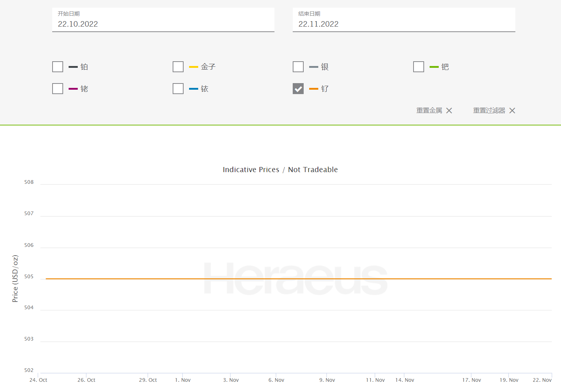Image resolution: width=561 pixels, height=392 pixels.
Task: Open the end date field 22.11.2022
Action: tap(404, 20)
